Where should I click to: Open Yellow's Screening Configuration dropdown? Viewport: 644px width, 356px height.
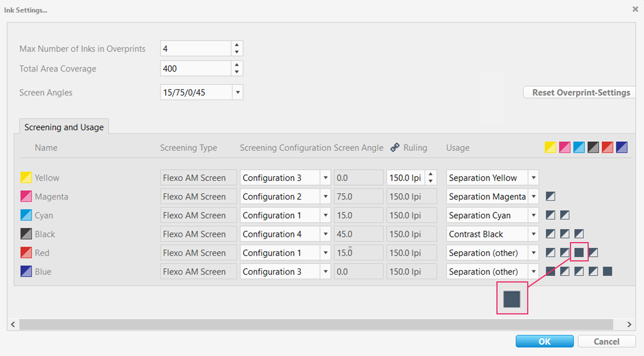point(325,178)
